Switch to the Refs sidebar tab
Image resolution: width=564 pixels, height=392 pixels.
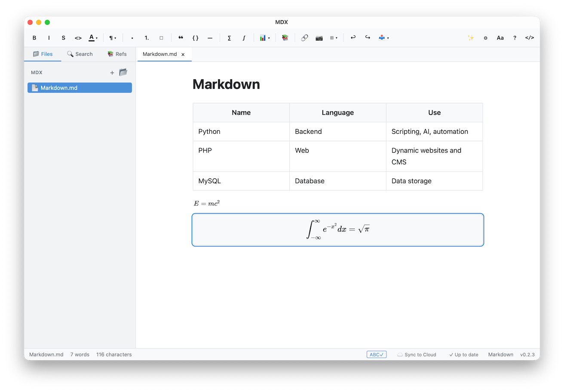117,54
